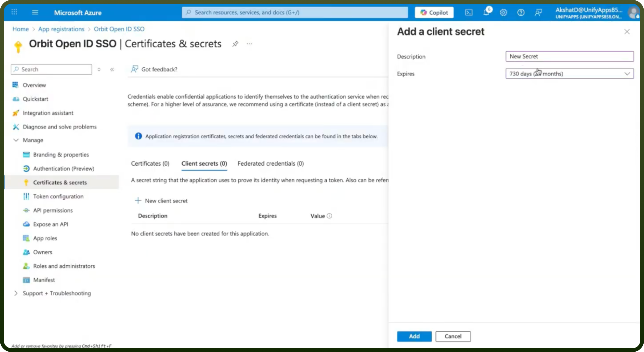Launch Copilot from the top bar
The height and width of the screenshot is (352, 644).
[434, 12]
